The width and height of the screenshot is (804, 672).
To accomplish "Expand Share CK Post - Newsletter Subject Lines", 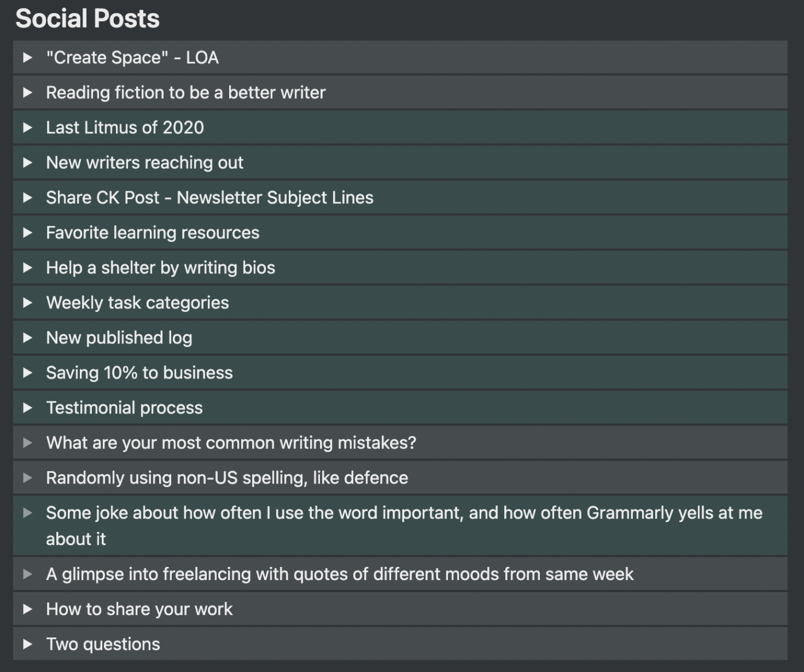I will 27,198.
